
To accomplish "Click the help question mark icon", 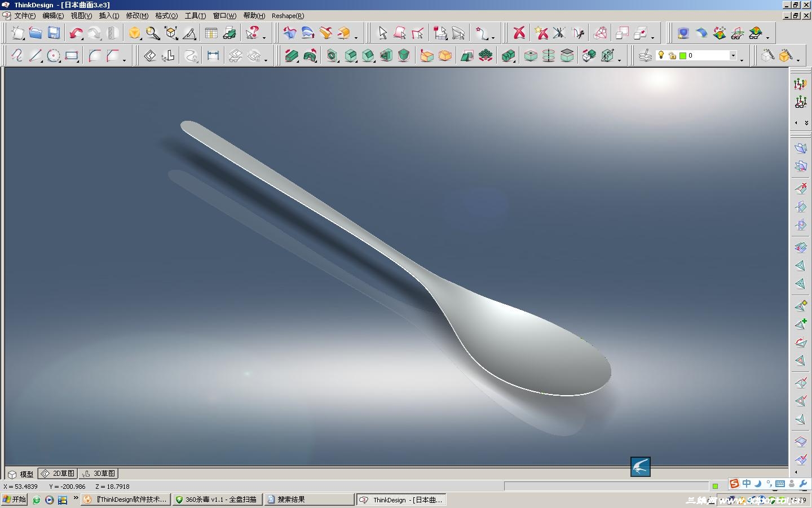I will coord(252,33).
